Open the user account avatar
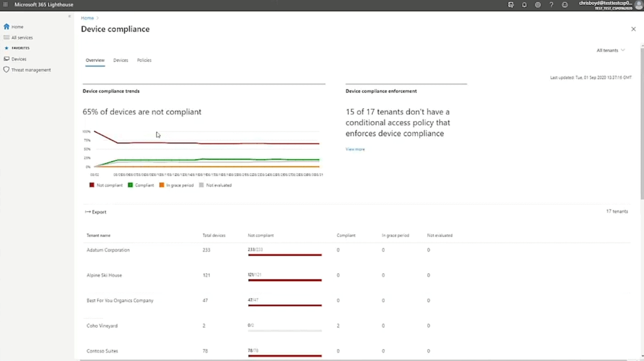The height and width of the screenshot is (361, 644). click(x=638, y=5)
